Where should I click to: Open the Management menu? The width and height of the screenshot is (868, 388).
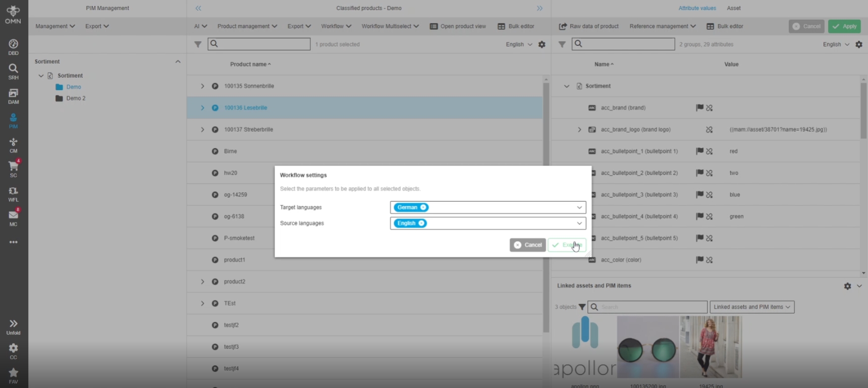point(55,26)
